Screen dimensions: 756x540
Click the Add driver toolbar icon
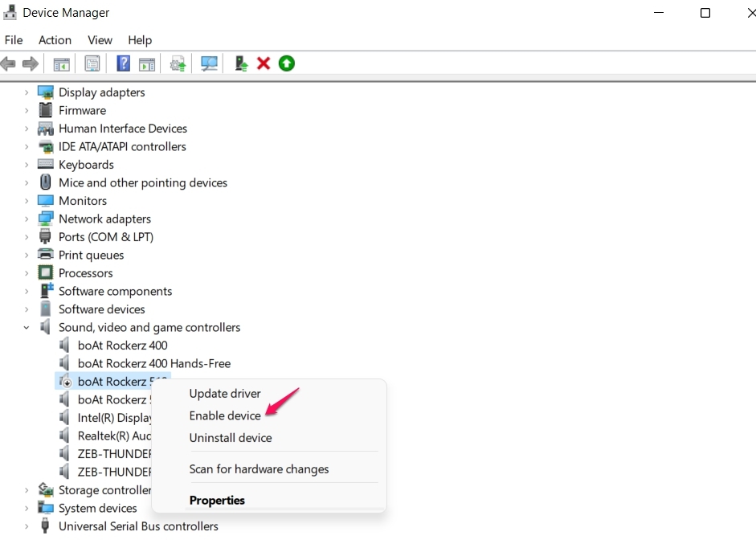tap(241, 63)
